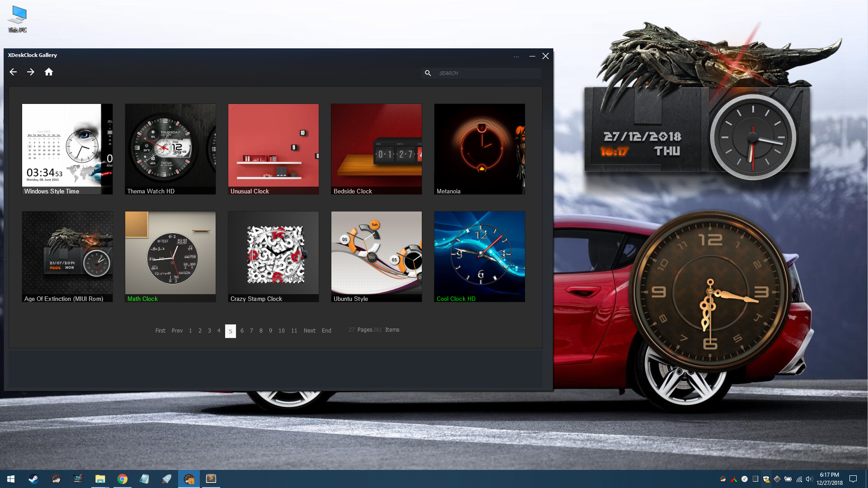Open the Wi-Fi flyout from the system tray
The image size is (868, 488).
[799, 479]
